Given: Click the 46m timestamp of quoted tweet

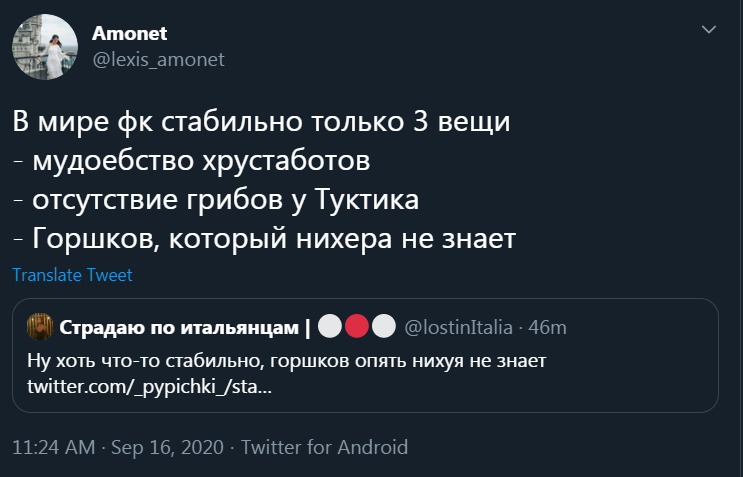Looking at the screenshot, I should (x=547, y=327).
